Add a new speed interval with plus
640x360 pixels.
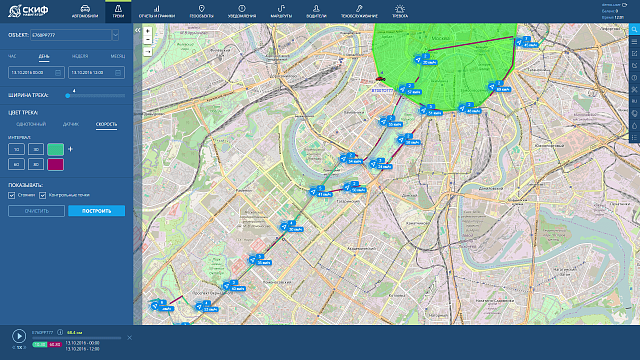pyautogui.click(x=70, y=149)
